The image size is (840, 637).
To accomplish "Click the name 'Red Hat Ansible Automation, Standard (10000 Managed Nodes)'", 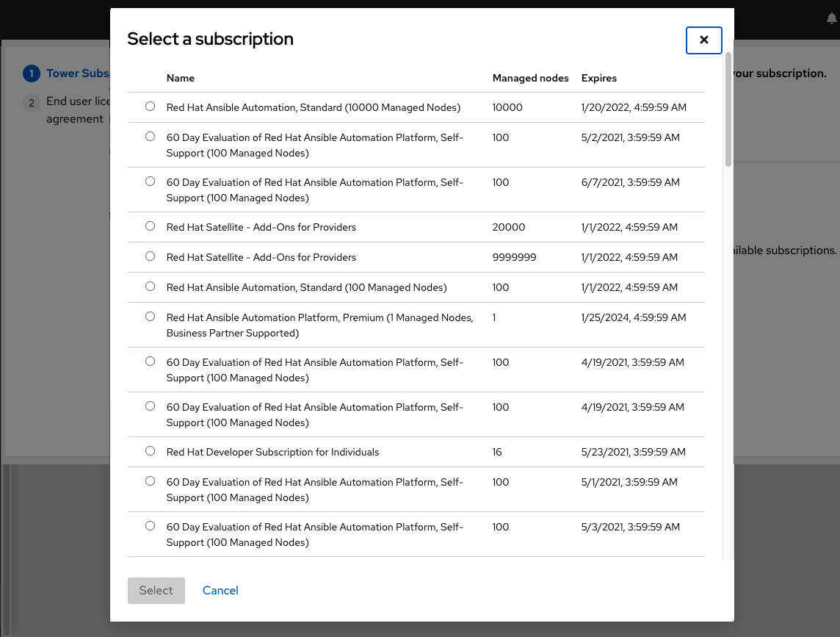I will (314, 107).
